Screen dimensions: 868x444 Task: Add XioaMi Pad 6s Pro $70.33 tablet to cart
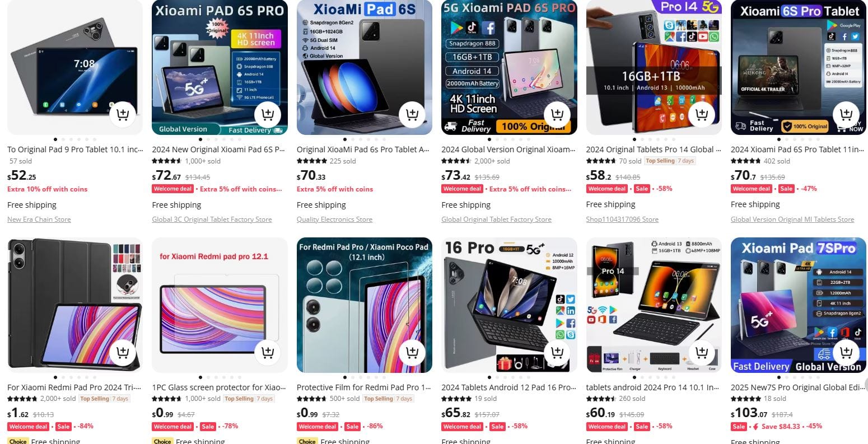click(x=412, y=115)
